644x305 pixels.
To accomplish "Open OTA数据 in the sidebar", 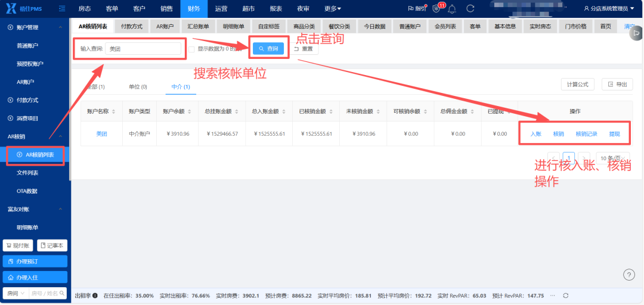I will point(27,191).
